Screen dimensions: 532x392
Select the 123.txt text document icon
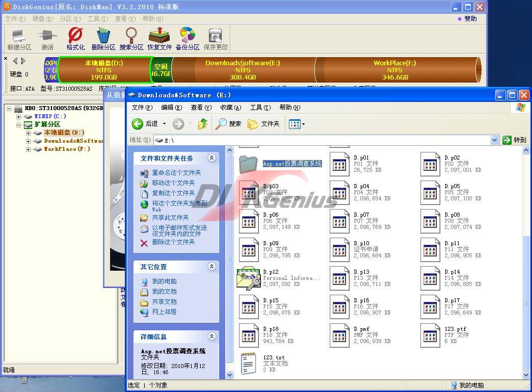[248, 363]
